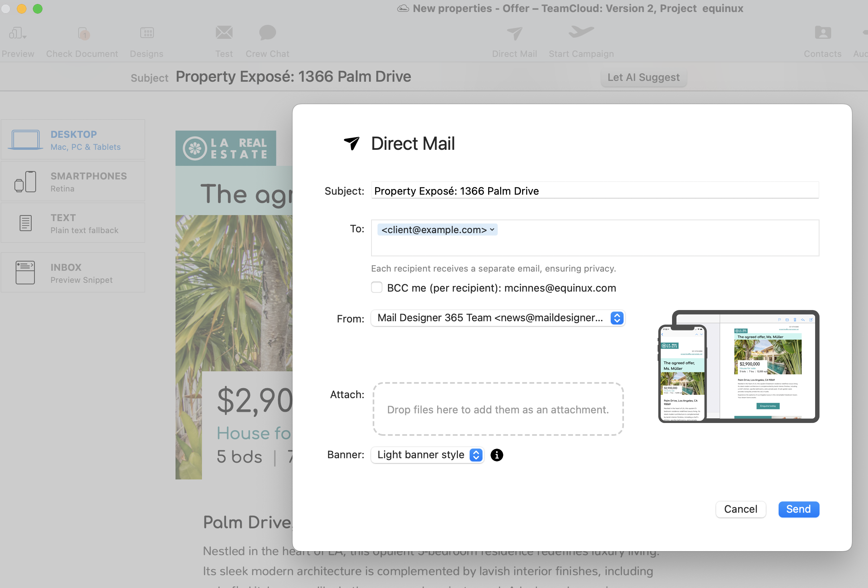Open the From sender dropdown

[498, 318]
